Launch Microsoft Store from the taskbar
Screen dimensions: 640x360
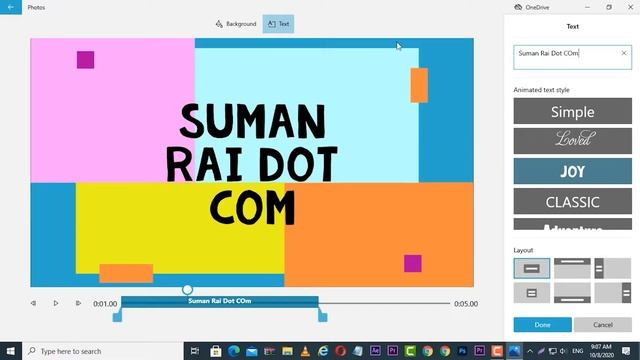[x=216, y=351]
